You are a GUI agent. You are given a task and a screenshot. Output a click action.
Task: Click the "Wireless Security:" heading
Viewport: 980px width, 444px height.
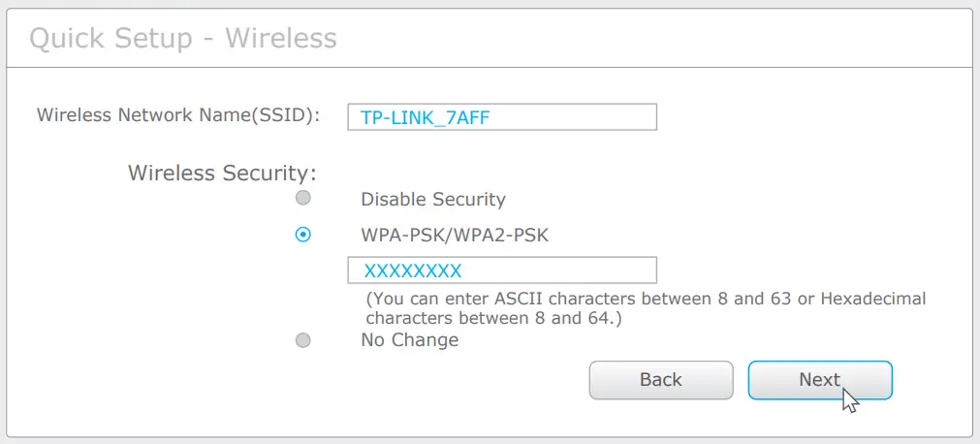point(222,174)
